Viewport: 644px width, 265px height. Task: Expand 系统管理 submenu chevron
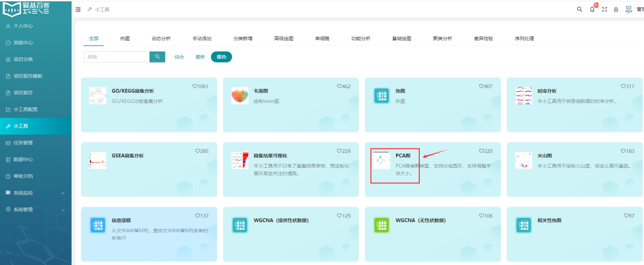coord(63,210)
